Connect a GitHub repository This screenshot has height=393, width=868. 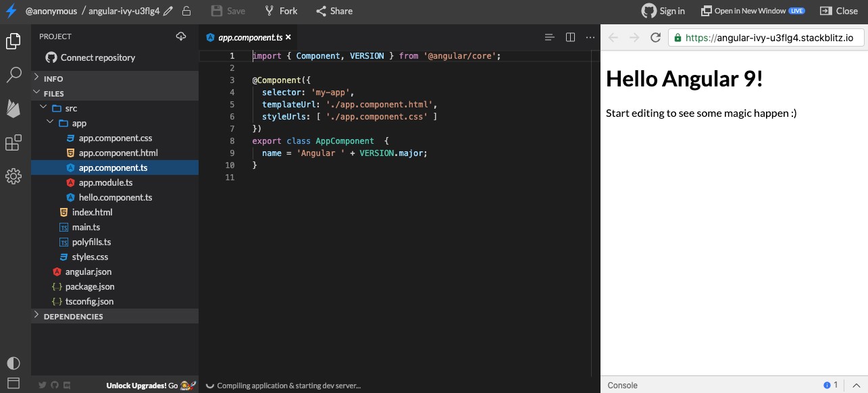(x=91, y=57)
